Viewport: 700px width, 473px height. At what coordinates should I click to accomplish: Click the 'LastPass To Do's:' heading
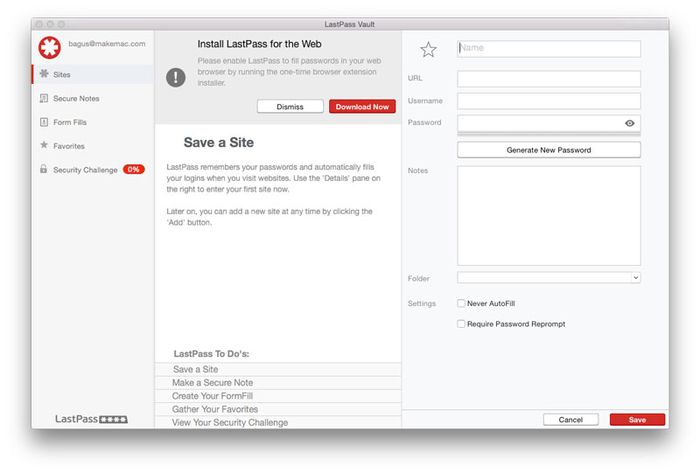click(x=212, y=354)
